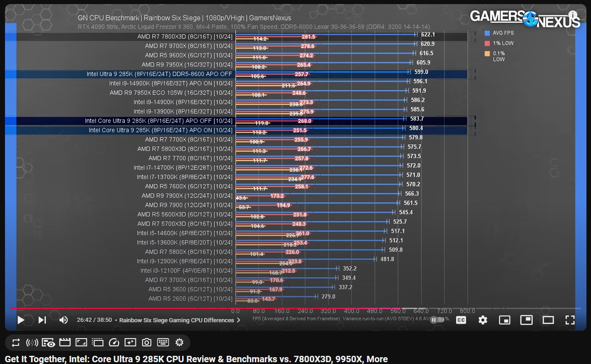Click the chart title 'GN CPU Benchmark' heading
Screen dimensions: 591x364
[184, 18]
